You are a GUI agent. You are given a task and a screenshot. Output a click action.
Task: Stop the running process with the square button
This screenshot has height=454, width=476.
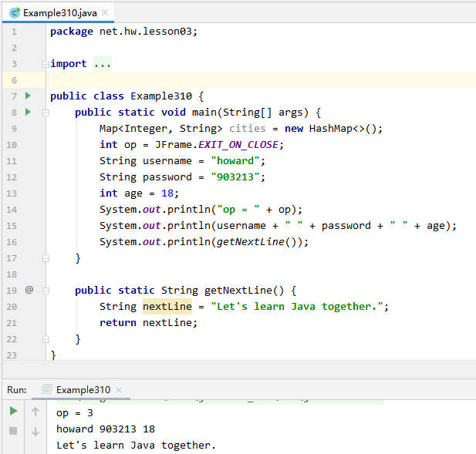click(13, 431)
